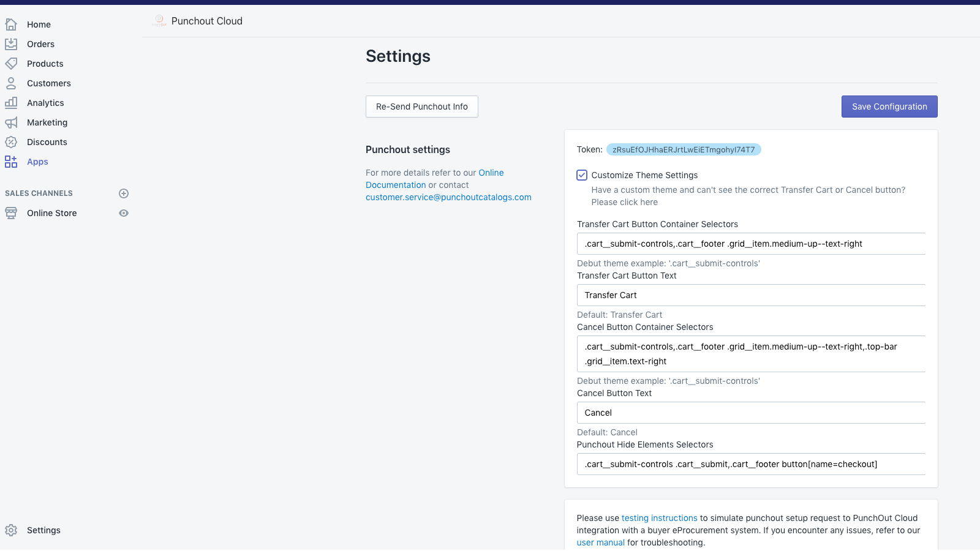The width and height of the screenshot is (980, 551).
Task: Click the Save Configuration button
Action: pos(889,107)
